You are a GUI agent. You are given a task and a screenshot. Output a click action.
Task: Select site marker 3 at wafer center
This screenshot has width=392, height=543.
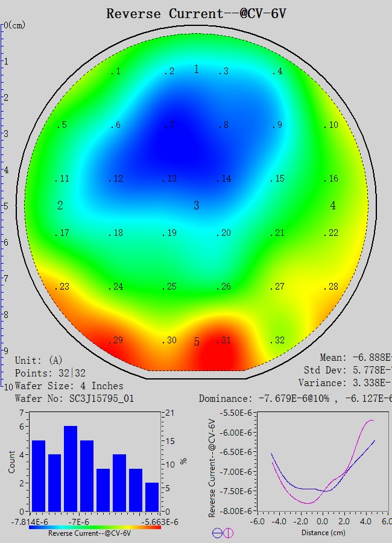coord(196,206)
